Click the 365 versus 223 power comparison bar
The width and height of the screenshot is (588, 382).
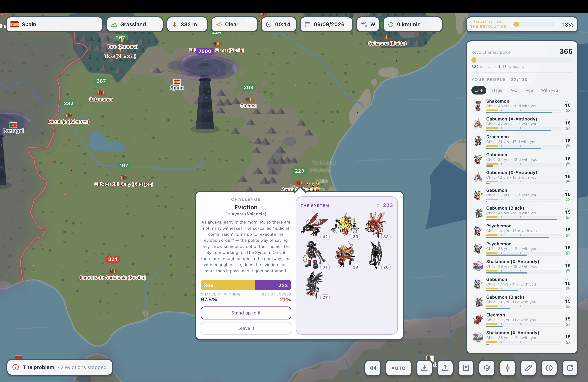[x=246, y=285]
